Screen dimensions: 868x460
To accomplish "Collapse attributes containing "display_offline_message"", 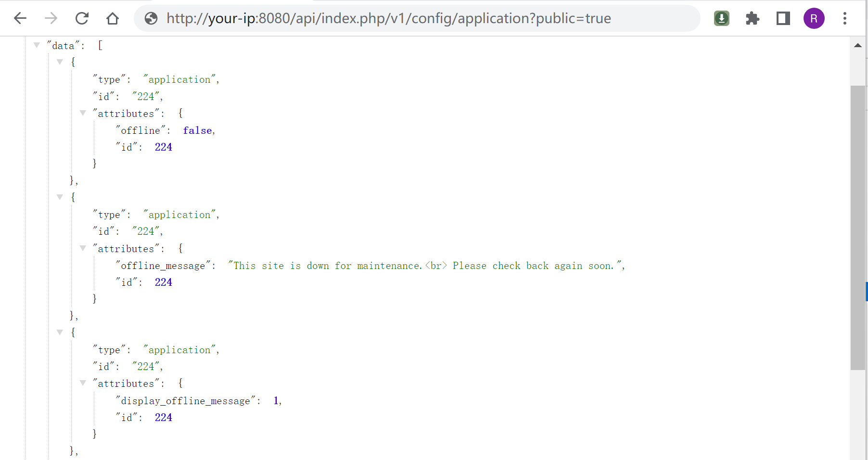I will point(83,383).
